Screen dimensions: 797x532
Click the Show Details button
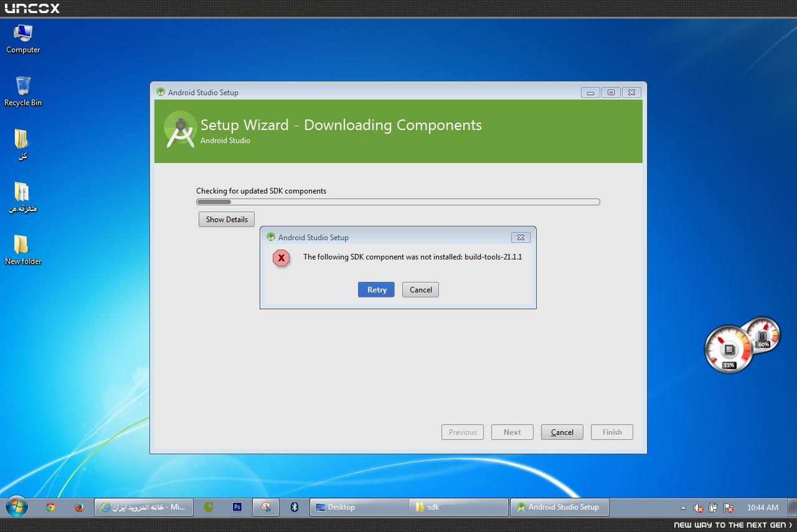[x=227, y=220]
